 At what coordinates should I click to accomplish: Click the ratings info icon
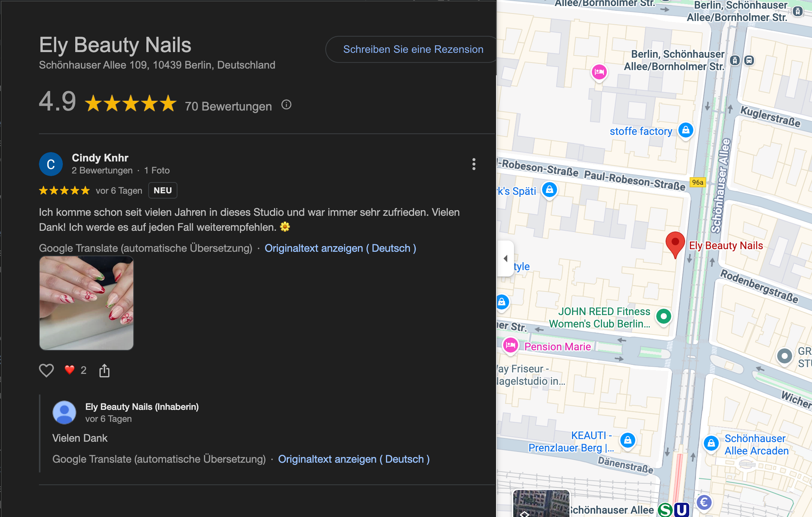[x=286, y=105]
